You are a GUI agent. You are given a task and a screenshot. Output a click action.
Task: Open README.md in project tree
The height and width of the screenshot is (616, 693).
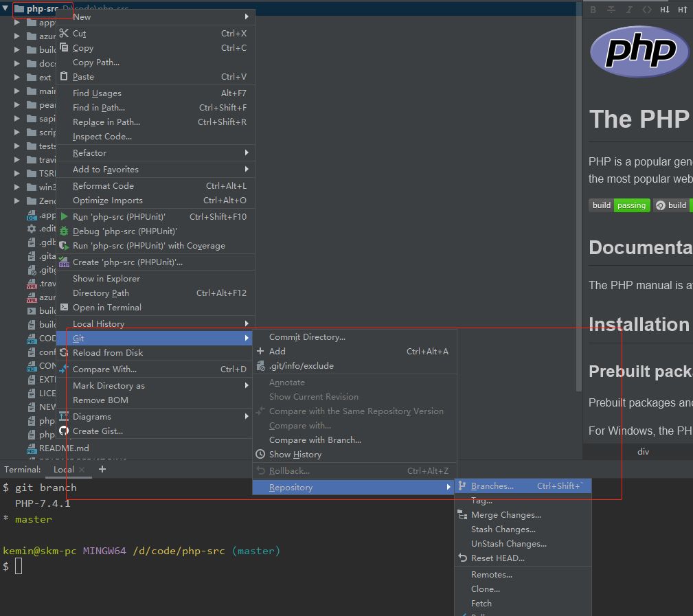tap(64, 448)
